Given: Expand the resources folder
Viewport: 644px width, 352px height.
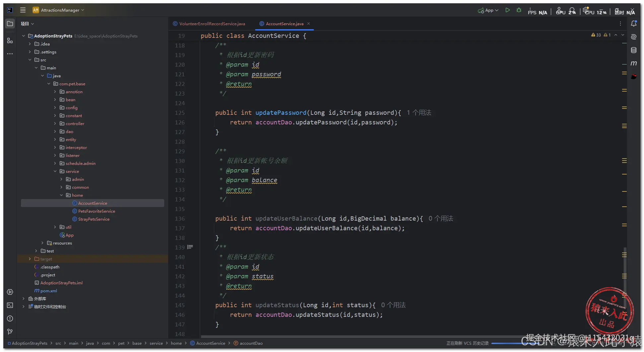Looking at the screenshot, I should (42, 243).
